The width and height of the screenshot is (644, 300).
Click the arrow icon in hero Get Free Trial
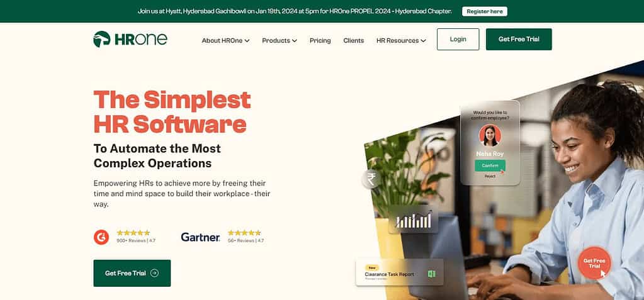154,273
